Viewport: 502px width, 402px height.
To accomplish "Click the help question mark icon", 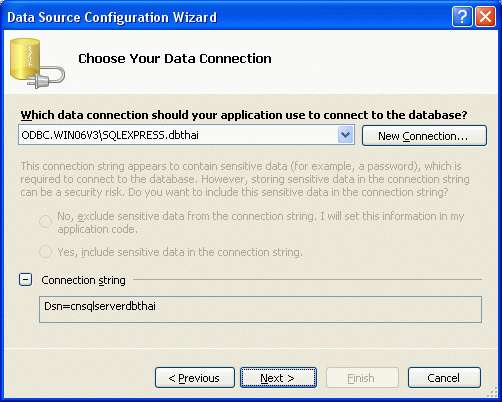I will [462, 16].
